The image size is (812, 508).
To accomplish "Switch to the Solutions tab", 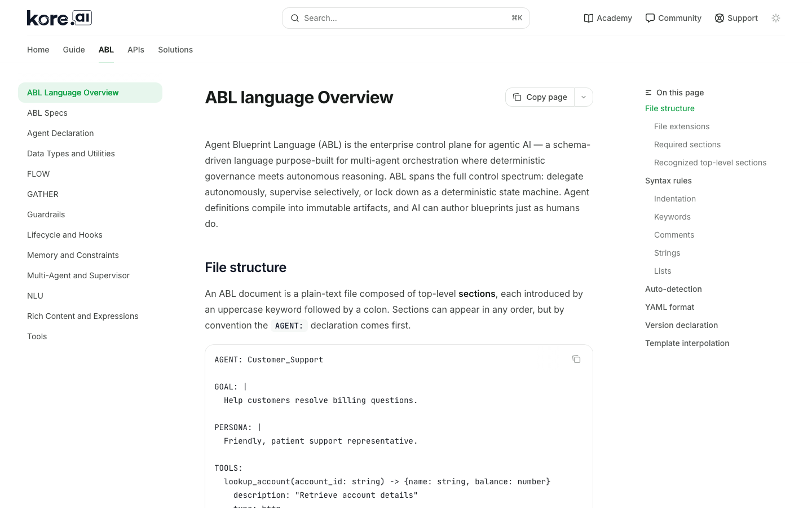I will (175, 50).
